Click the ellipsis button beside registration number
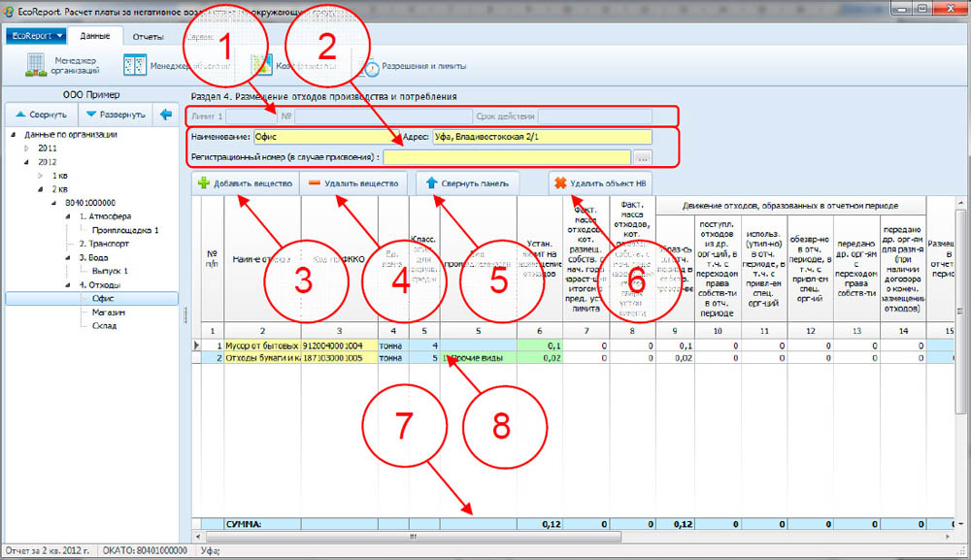The width and height of the screenshot is (971, 560). point(643,158)
